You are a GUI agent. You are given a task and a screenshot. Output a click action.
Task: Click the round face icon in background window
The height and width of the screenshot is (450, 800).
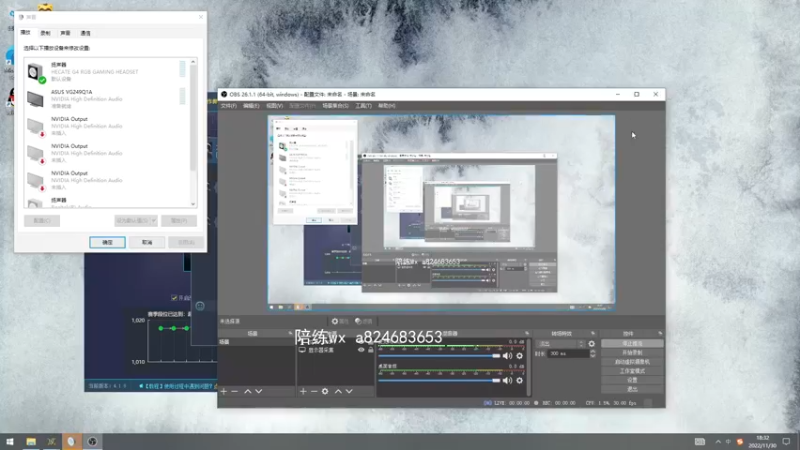tap(200, 306)
